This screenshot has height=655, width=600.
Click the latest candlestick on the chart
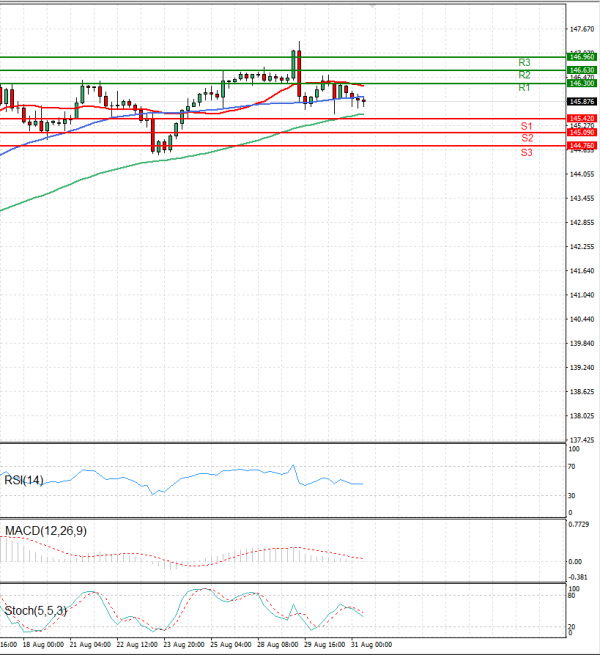364,102
